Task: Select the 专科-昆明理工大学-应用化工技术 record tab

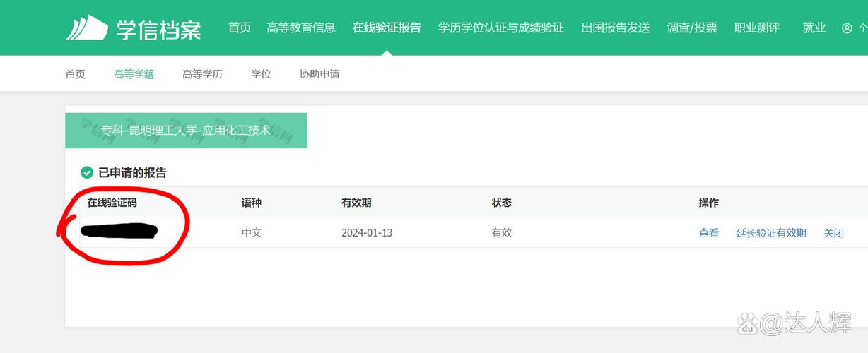Action: coord(186,131)
